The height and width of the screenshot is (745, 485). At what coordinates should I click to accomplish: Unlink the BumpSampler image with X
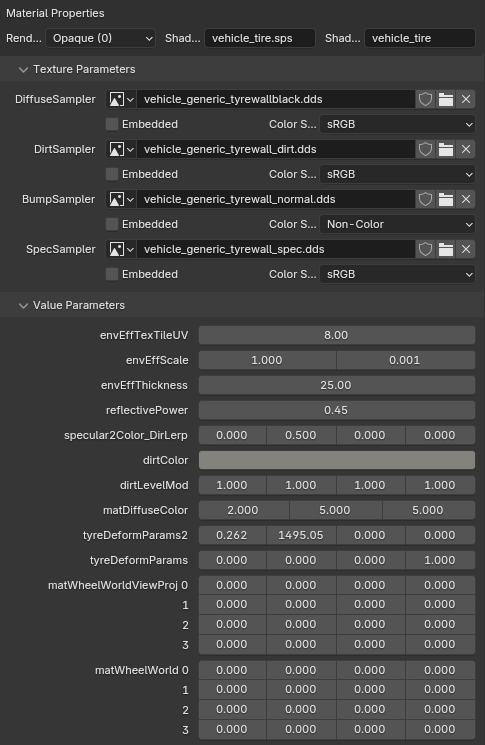point(466,199)
